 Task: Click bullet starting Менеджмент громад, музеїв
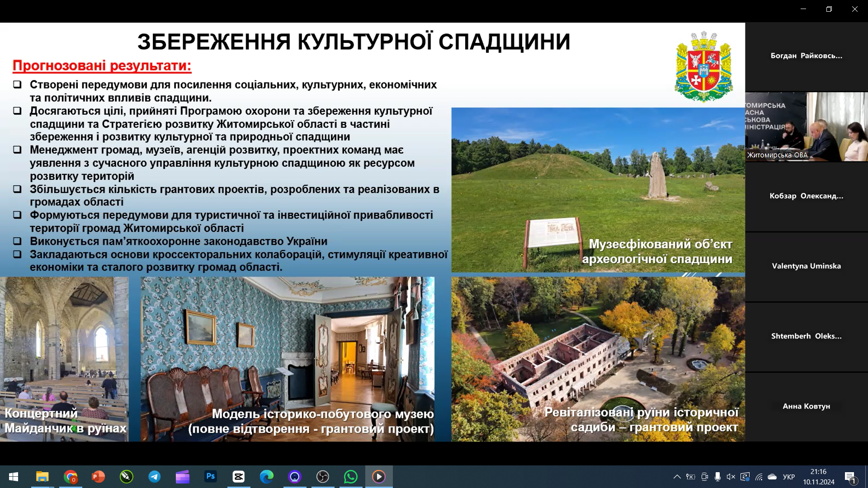pos(222,163)
